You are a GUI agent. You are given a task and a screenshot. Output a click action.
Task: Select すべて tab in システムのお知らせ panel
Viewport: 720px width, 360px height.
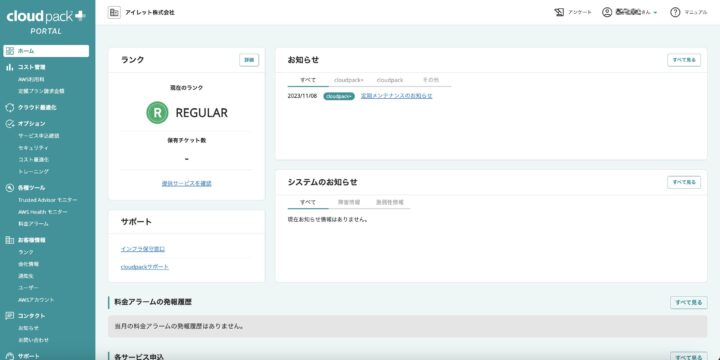click(308, 202)
